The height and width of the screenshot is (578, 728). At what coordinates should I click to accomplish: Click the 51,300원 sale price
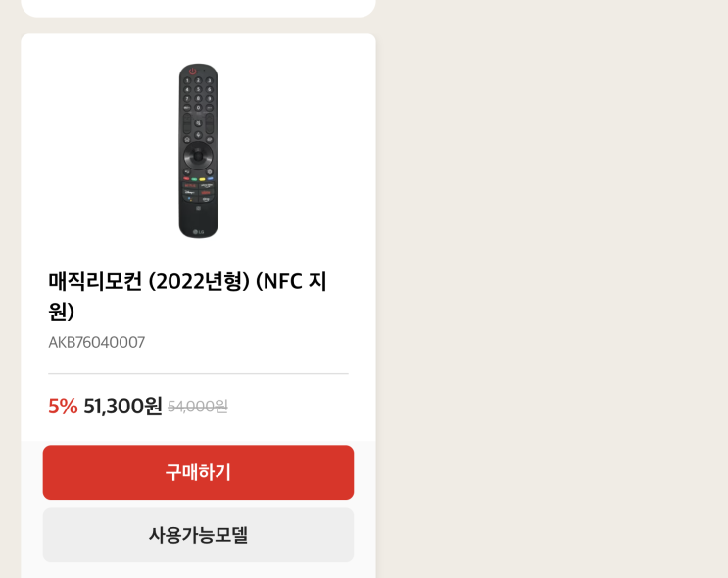coord(122,406)
